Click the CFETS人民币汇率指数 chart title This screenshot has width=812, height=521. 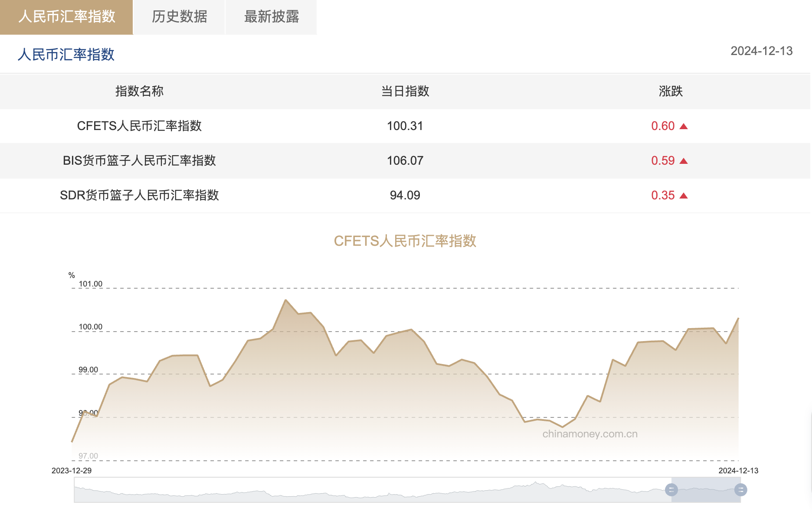405,241
